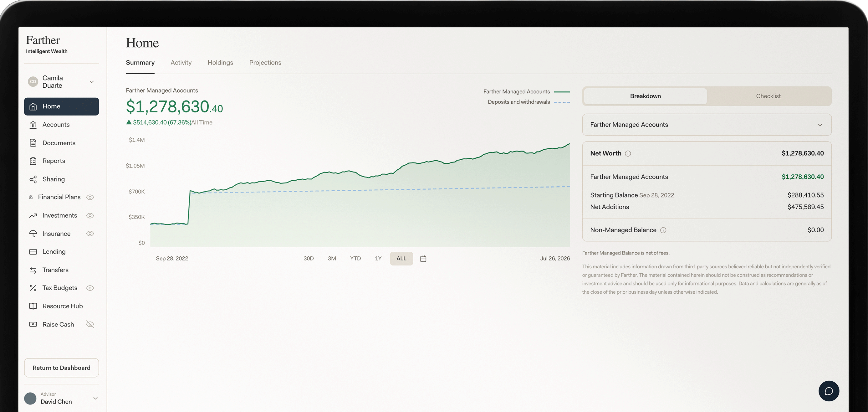Click the Documents file icon
868x412 pixels.
pyautogui.click(x=33, y=143)
